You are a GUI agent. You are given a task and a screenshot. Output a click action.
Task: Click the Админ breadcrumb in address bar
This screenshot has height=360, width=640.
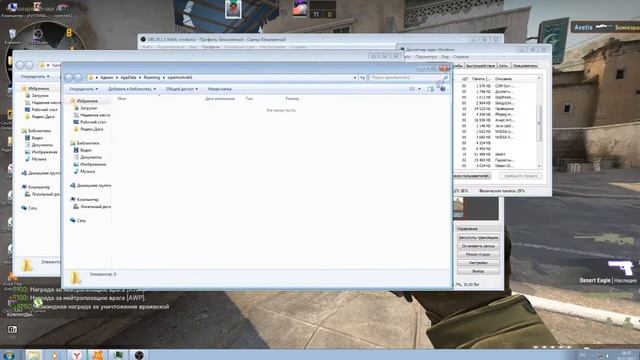107,78
